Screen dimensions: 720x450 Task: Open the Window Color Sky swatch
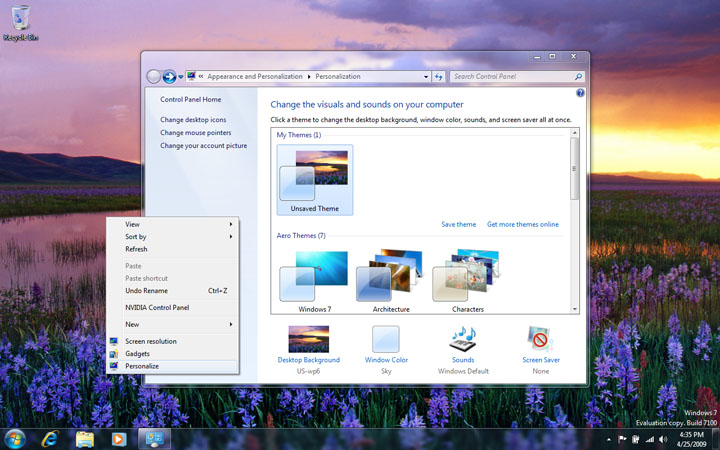(386, 339)
